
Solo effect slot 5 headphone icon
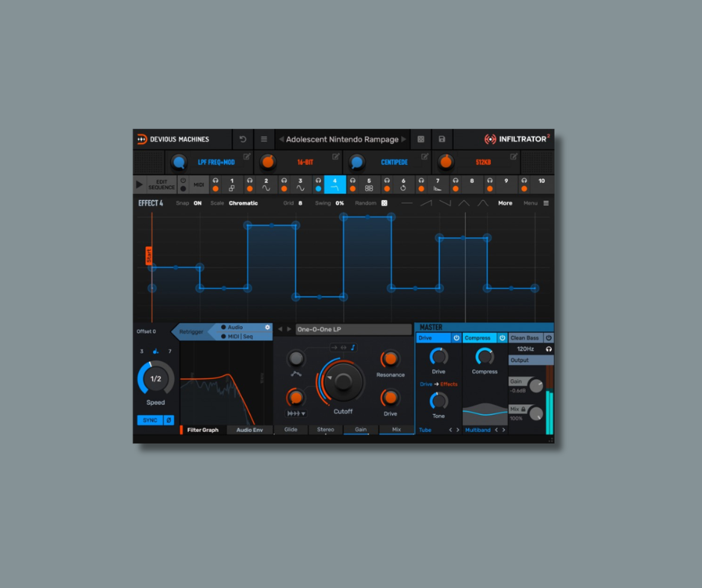click(x=352, y=181)
